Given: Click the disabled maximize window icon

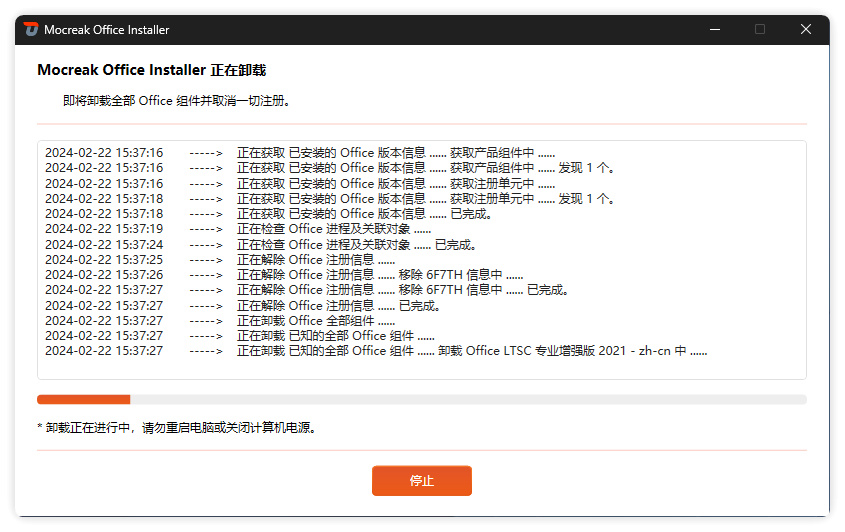Looking at the screenshot, I should tap(760, 29).
